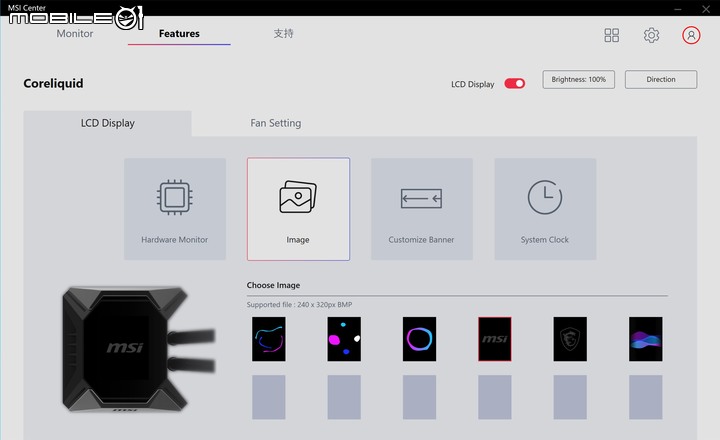Click the Coreliquid cooler preview image
This screenshot has height=440, width=720.
pyautogui.click(x=138, y=349)
